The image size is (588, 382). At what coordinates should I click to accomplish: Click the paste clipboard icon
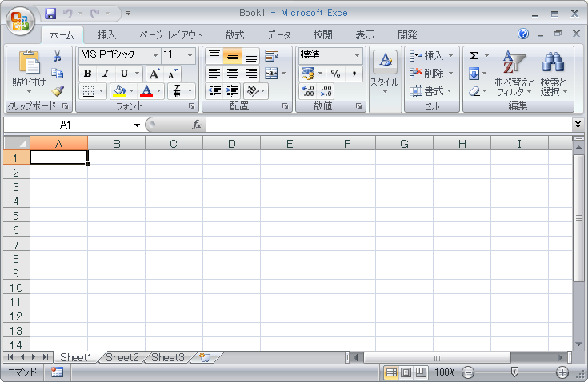(x=30, y=62)
